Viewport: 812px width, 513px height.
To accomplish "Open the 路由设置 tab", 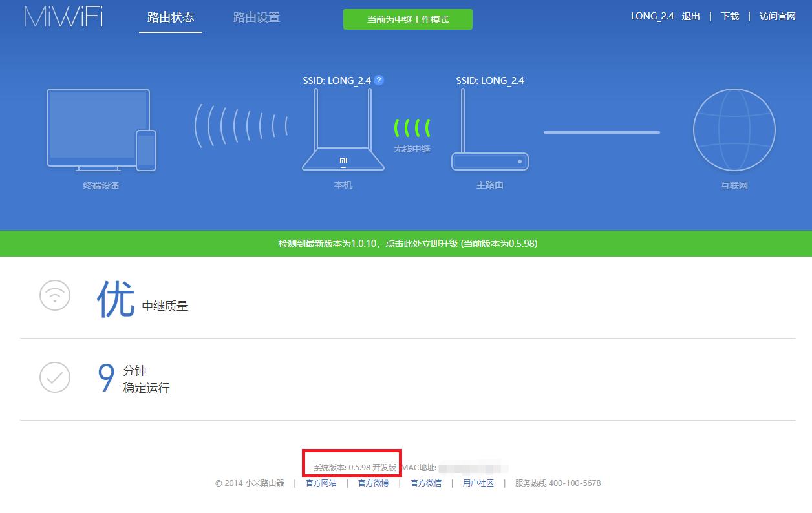I will coord(255,17).
